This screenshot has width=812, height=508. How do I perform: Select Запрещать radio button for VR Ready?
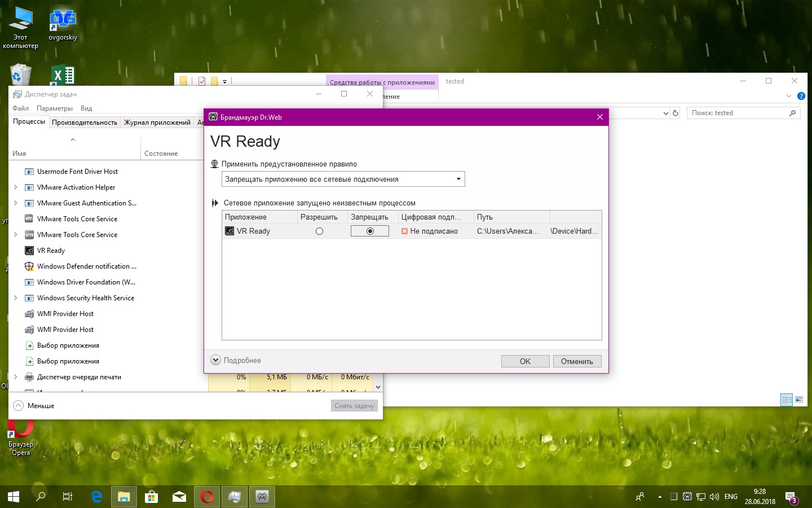pyautogui.click(x=370, y=231)
